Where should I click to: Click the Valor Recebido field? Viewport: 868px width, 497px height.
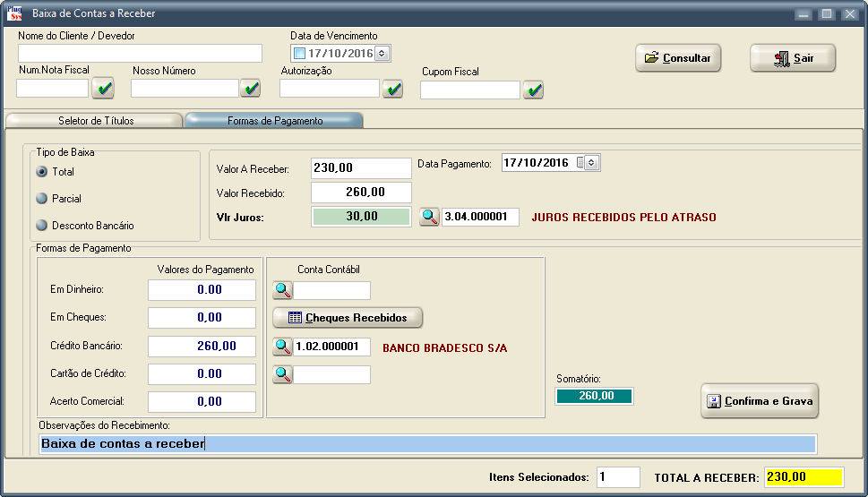pos(362,192)
